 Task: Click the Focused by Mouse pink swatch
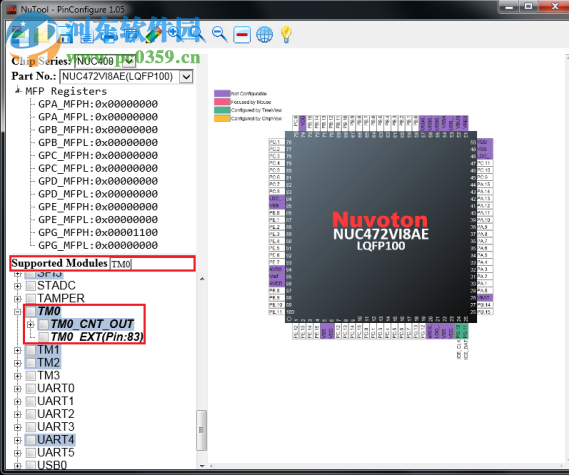[222, 102]
